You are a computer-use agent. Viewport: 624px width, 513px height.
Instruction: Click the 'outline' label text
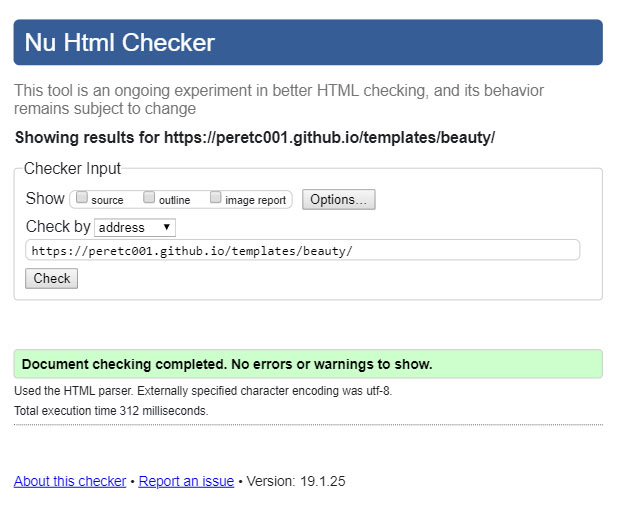coord(175,200)
